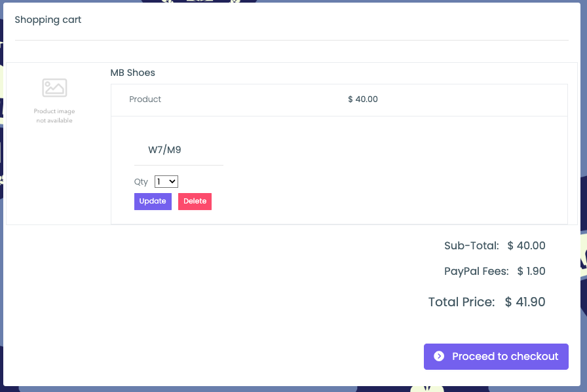
Task: Click the Sub-Total amount $ 40.00
Action: [x=526, y=245]
